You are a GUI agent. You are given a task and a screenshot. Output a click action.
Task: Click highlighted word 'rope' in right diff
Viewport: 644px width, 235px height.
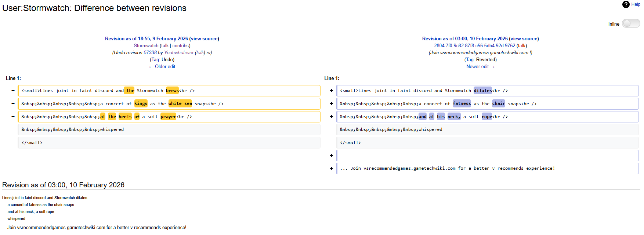pyautogui.click(x=487, y=117)
